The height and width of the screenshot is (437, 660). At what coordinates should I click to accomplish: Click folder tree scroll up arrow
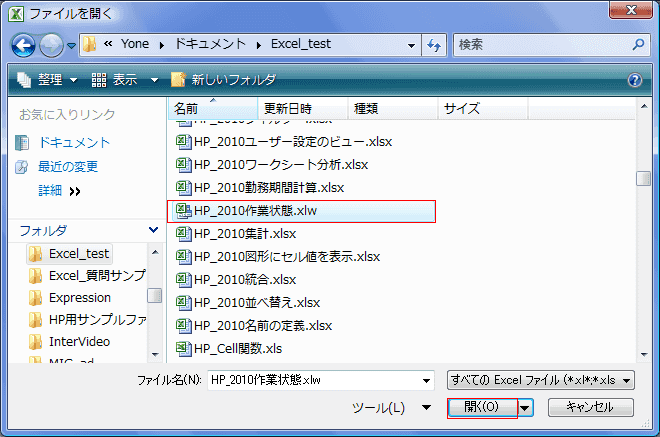155,252
